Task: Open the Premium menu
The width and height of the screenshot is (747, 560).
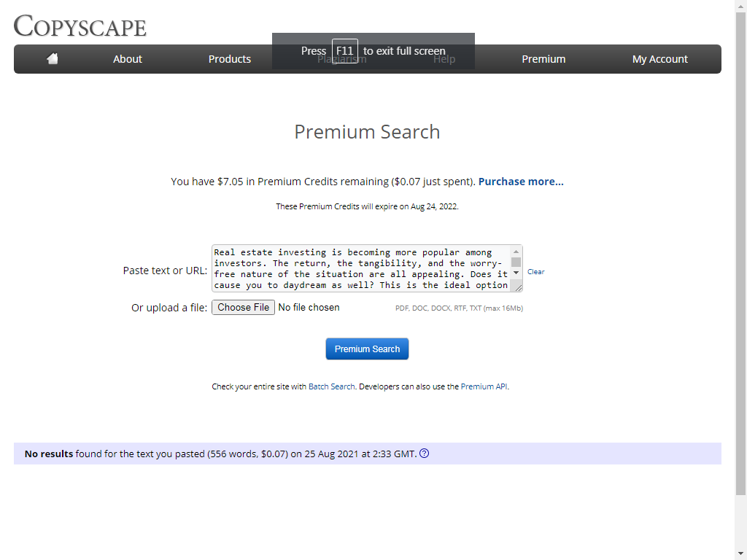Action: tap(543, 59)
